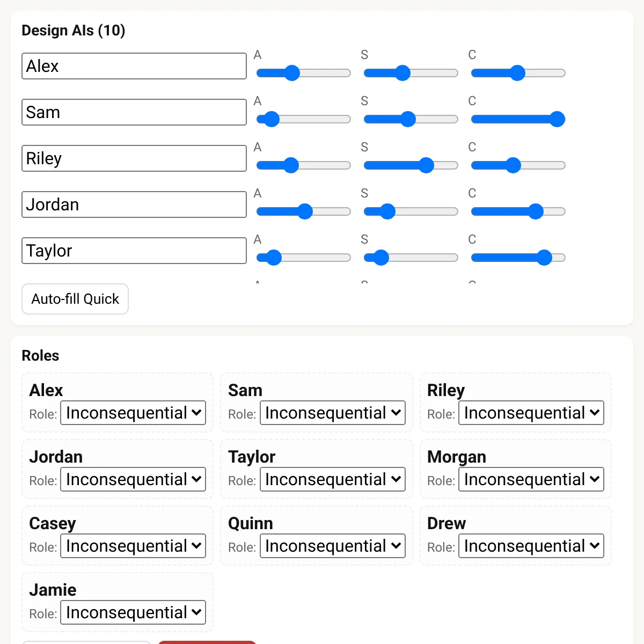Screen dimensions: 644x644
Task: Click Riley's S slider handle
Action: click(x=426, y=165)
